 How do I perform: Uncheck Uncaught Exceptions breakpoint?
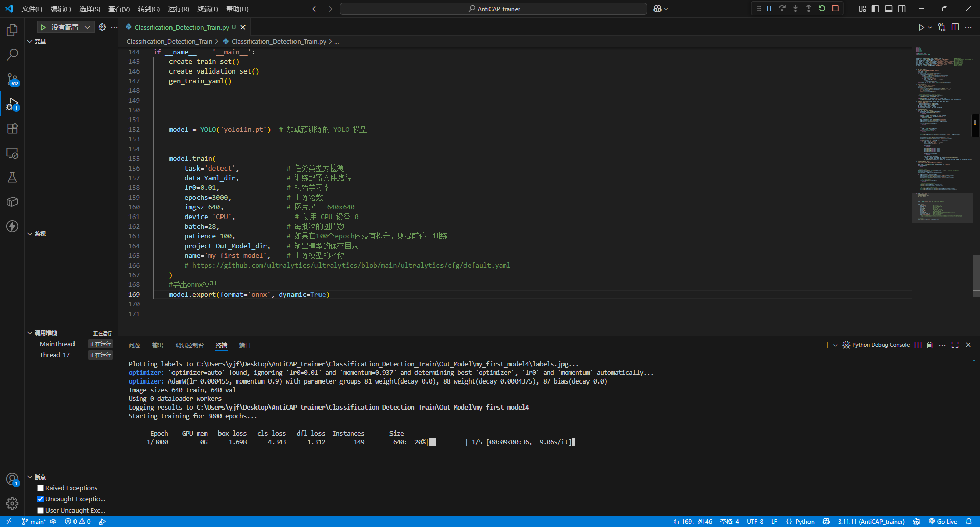[x=41, y=499]
